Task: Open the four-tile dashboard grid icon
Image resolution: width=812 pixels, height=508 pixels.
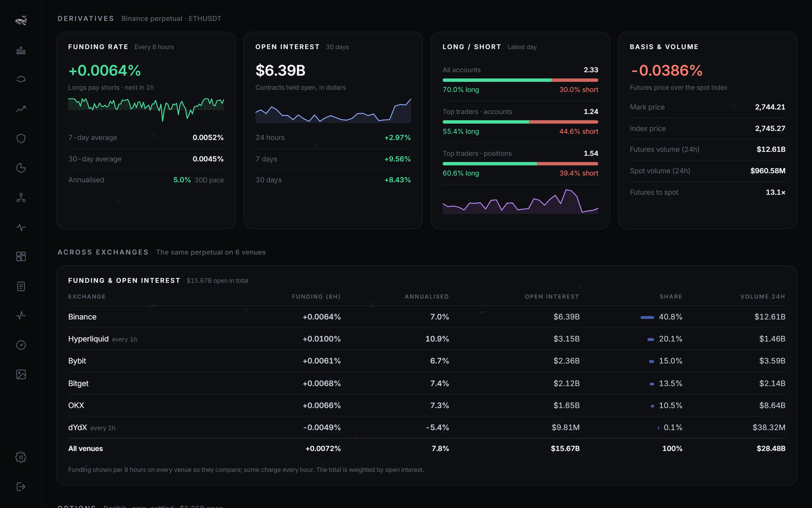Action: pos(21,256)
